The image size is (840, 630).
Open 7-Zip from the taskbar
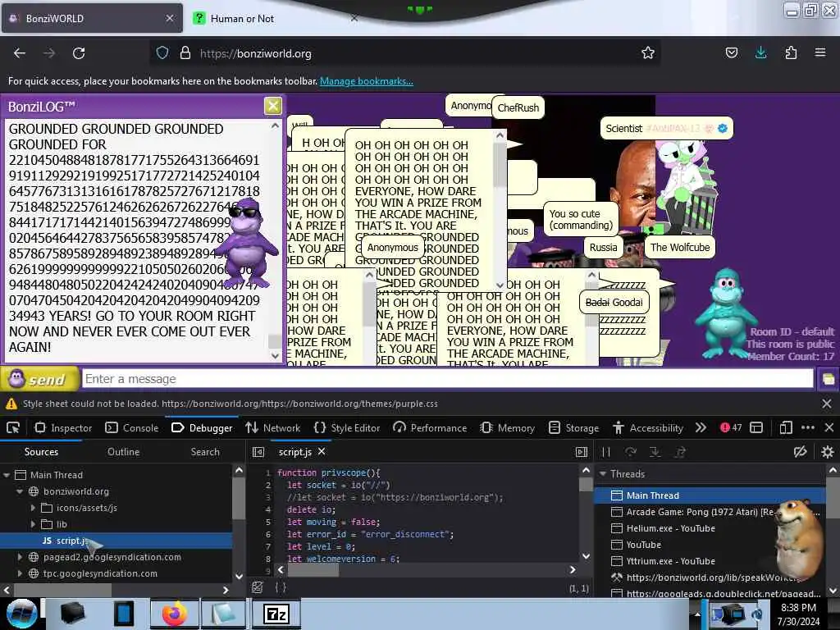(x=276, y=614)
